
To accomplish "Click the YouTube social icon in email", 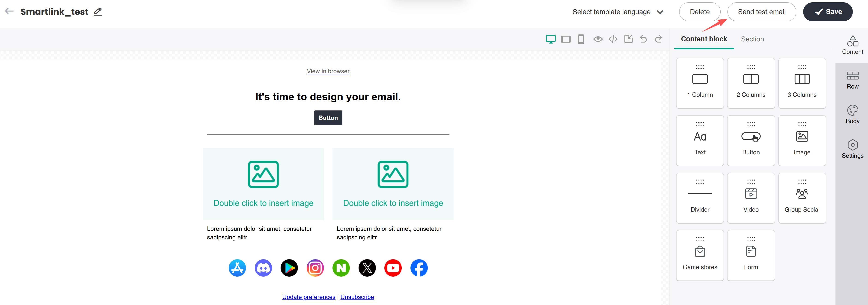I will click(x=393, y=268).
